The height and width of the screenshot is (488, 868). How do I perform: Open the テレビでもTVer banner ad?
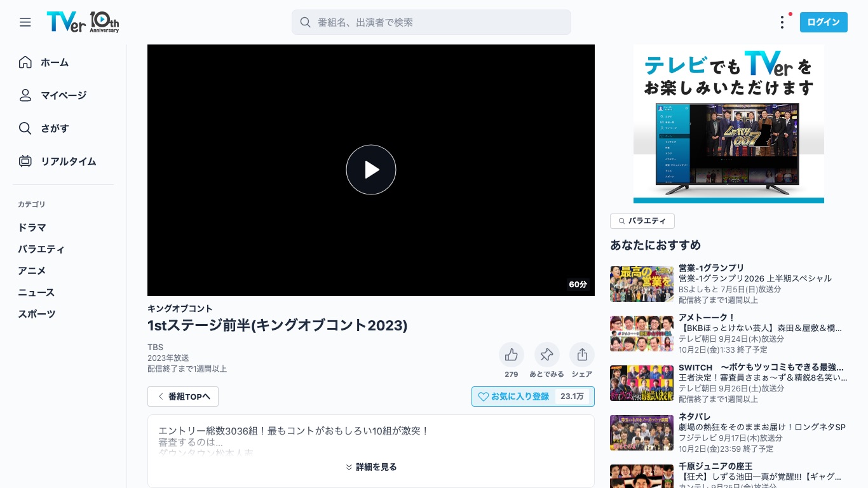(x=729, y=124)
